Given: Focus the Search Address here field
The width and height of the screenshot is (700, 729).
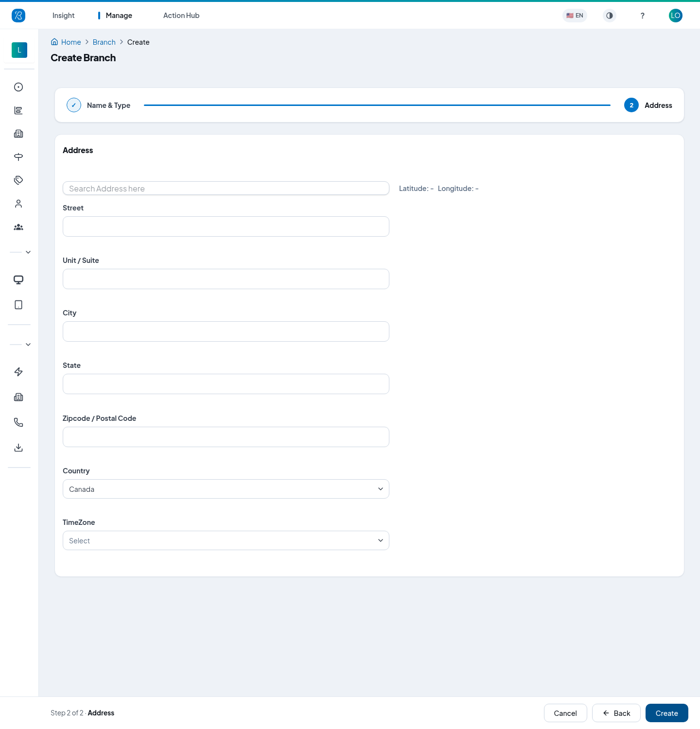Looking at the screenshot, I should [x=226, y=188].
